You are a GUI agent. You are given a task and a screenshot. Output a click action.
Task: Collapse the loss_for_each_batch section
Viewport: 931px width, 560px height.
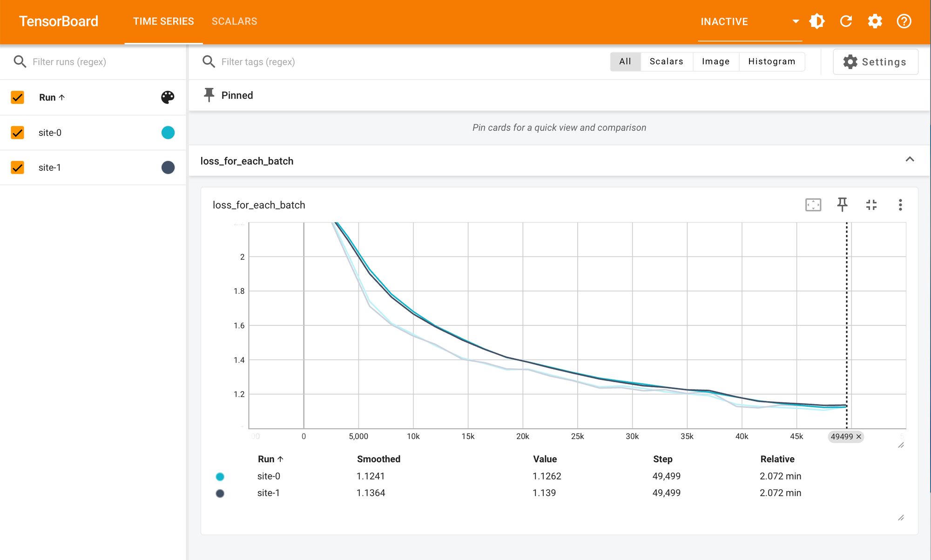point(910,160)
